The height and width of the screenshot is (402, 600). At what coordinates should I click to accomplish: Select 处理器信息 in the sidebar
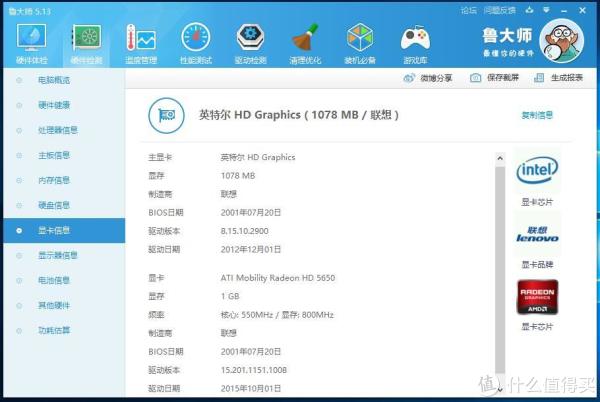coord(58,130)
